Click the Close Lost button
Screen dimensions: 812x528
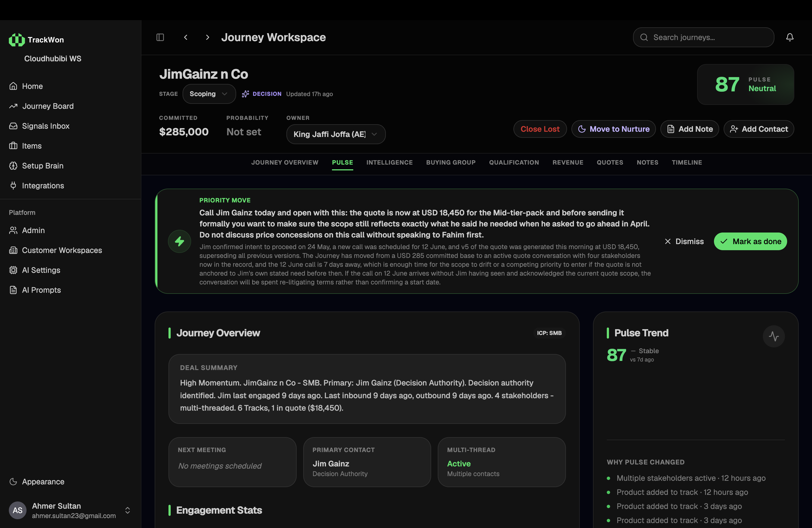click(540, 129)
